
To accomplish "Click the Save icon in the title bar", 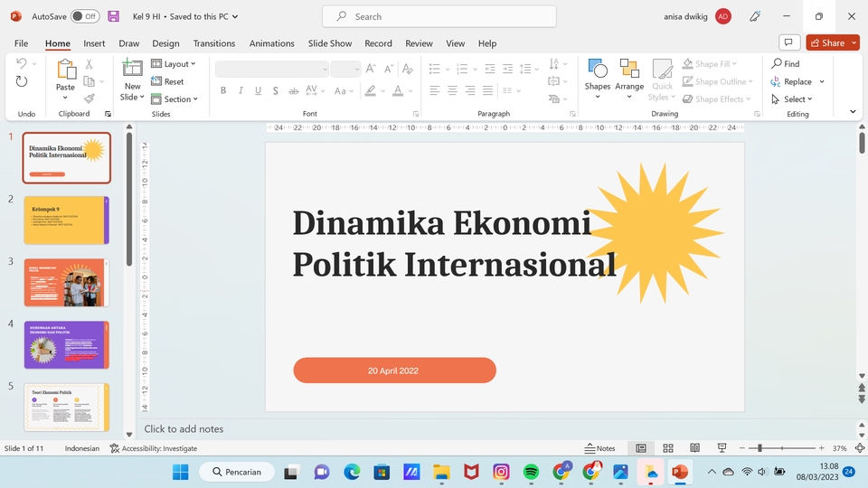I will [114, 16].
